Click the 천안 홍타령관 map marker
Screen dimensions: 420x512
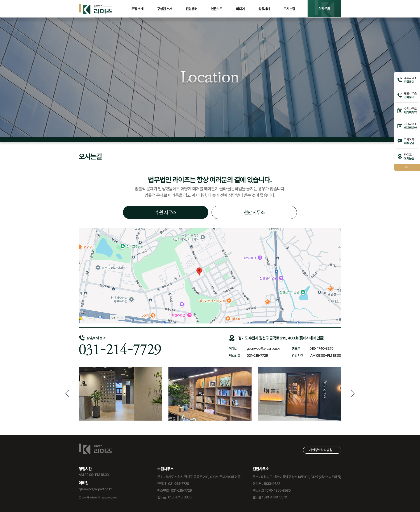coord(281,278)
